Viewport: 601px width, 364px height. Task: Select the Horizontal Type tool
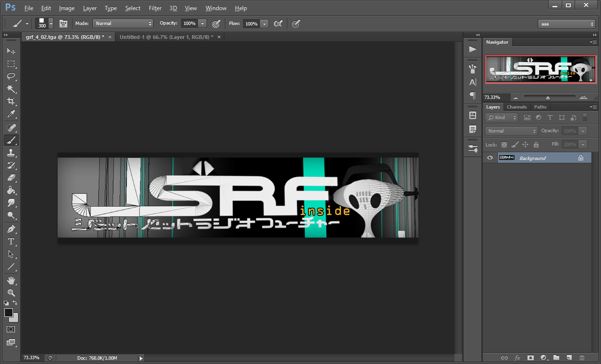pos(11,242)
